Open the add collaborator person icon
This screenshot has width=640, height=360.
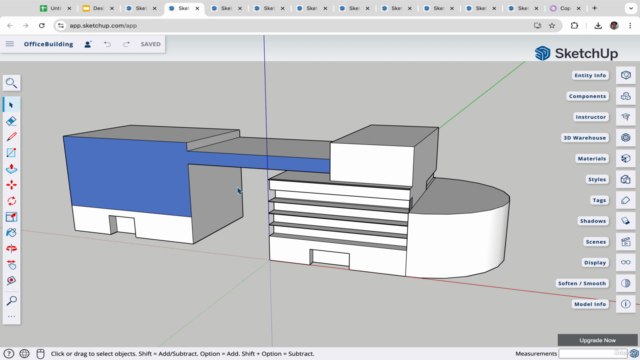coord(88,44)
